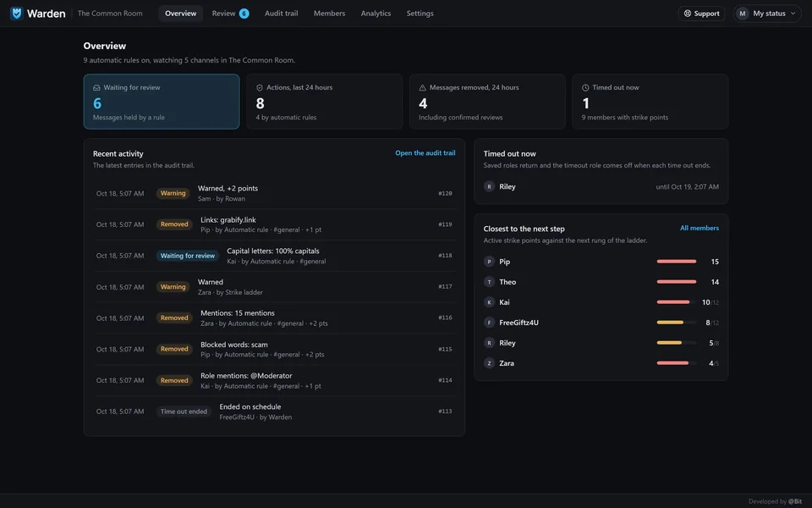The image size is (812, 508).
Task: Click Theo's strike points progress bar
Action: click(x=677, y=282)
